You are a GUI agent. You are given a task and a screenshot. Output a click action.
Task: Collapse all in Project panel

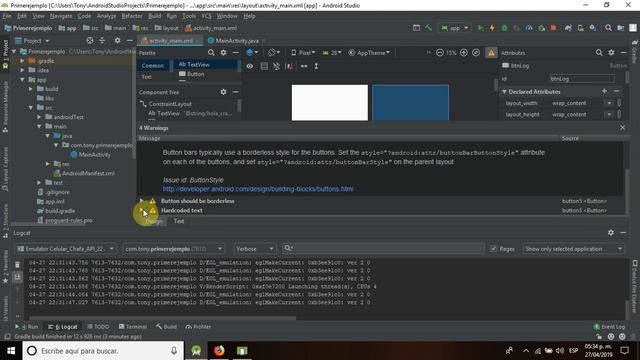[x=102, y=40]
